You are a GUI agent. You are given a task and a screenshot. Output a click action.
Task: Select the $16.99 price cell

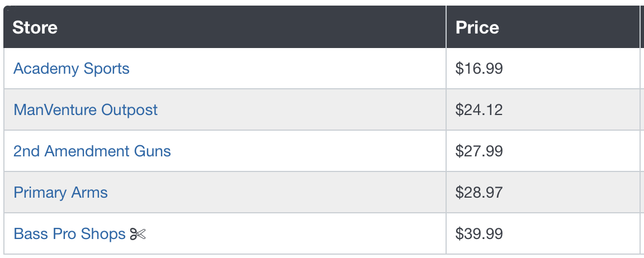tap(543, 69)
